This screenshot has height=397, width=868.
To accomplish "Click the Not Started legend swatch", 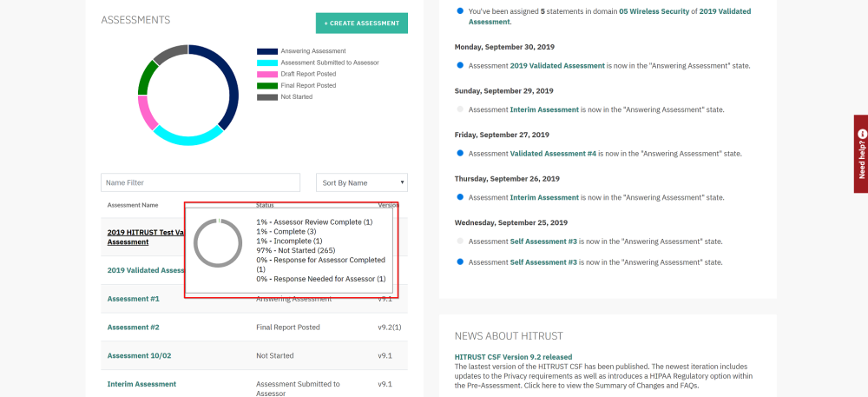I will point(266,97).
